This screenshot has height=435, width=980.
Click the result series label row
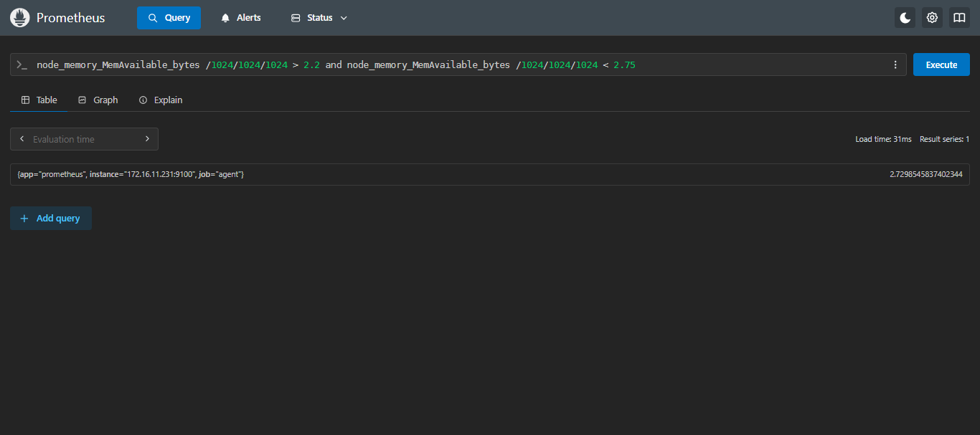click(131, 174)
